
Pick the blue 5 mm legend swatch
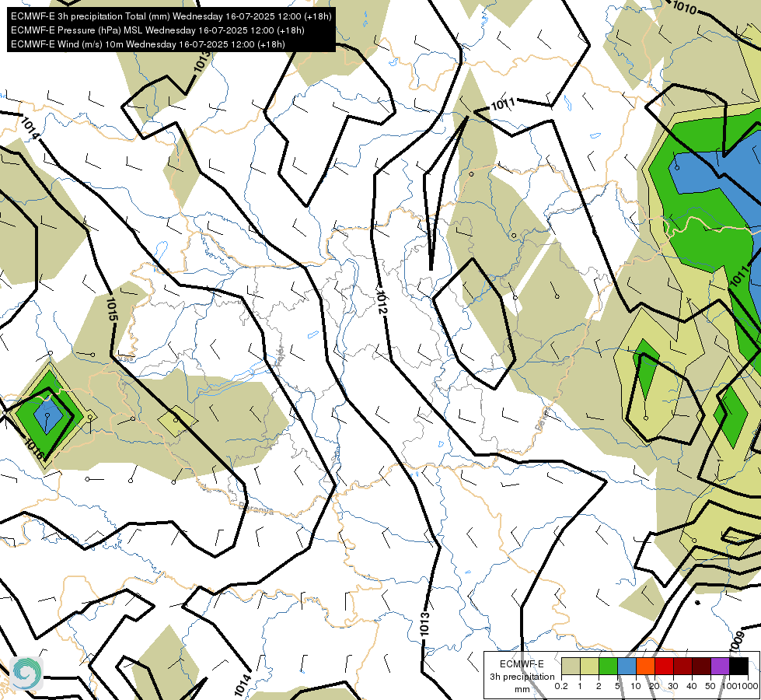click(x=627, y=666)
